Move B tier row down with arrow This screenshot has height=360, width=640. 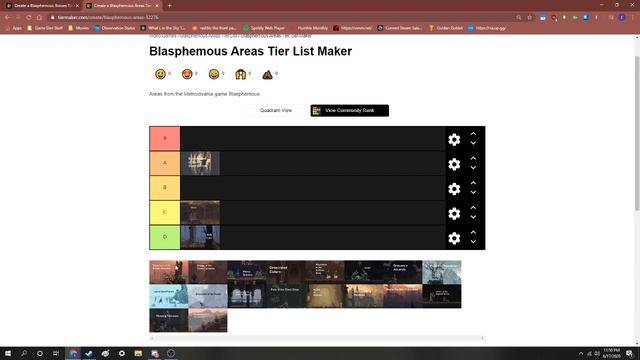(x=473, y=193)
